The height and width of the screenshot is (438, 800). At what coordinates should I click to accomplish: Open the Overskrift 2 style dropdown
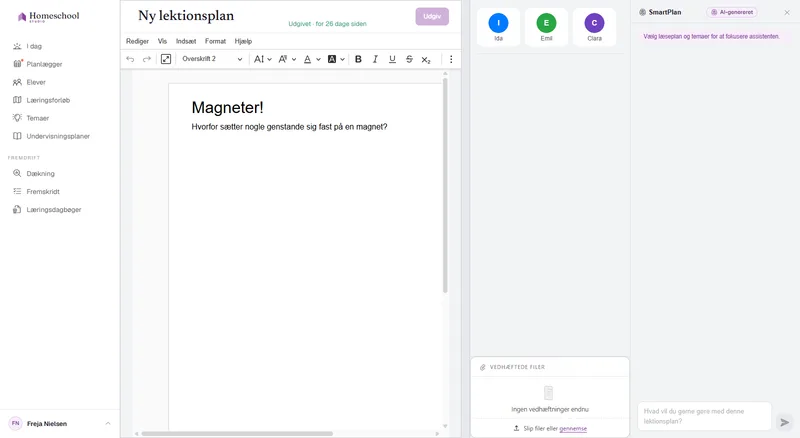click(x=212, y=59)
